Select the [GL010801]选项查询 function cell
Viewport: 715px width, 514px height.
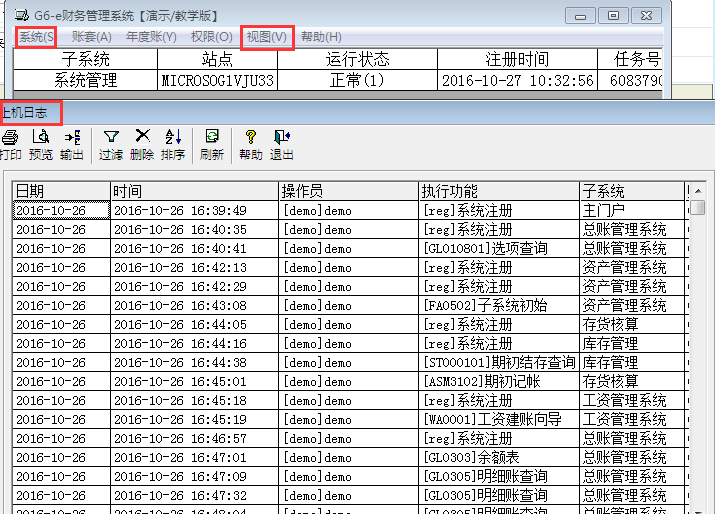point(499,249)
